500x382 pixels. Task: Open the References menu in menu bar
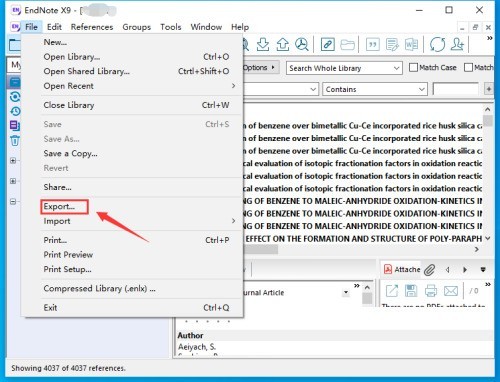[x=92, y=27]
